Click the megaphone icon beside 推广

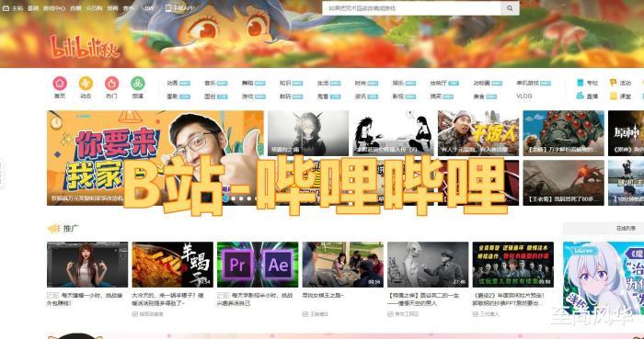pos(53,229)
